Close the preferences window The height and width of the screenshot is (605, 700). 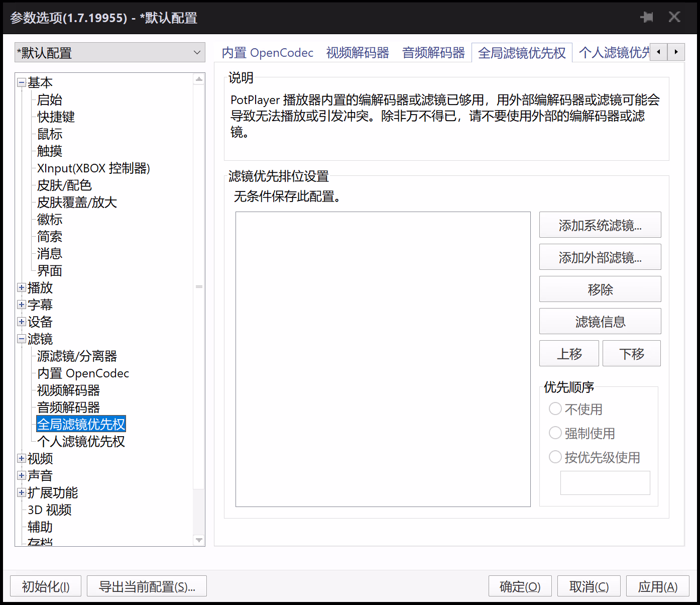point(674,18)
